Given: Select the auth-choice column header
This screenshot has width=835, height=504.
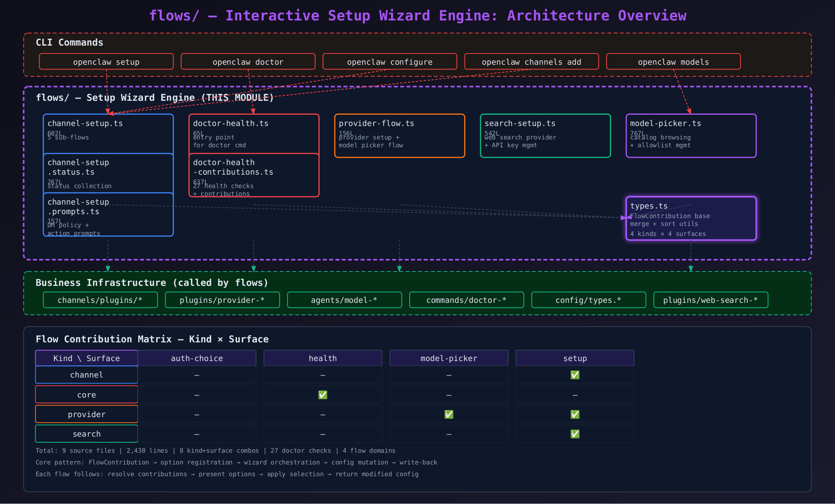Looking at the screenshot, I should pos(197,358).
